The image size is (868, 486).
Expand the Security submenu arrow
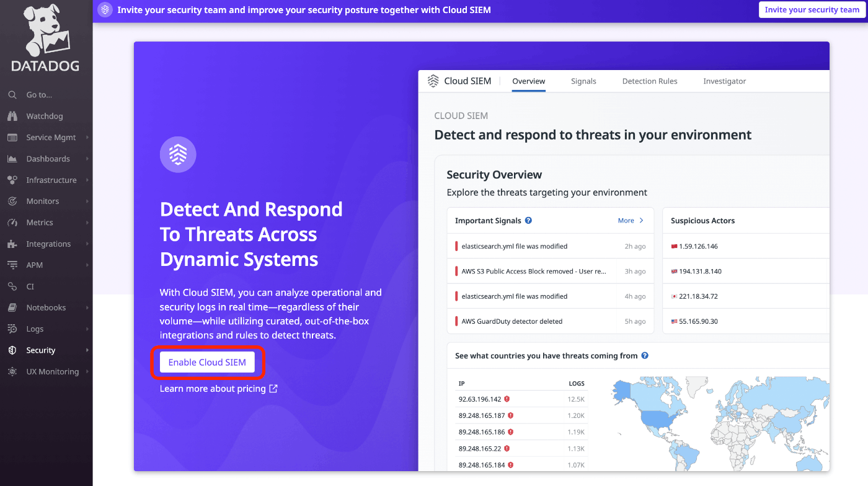(87, 350)
